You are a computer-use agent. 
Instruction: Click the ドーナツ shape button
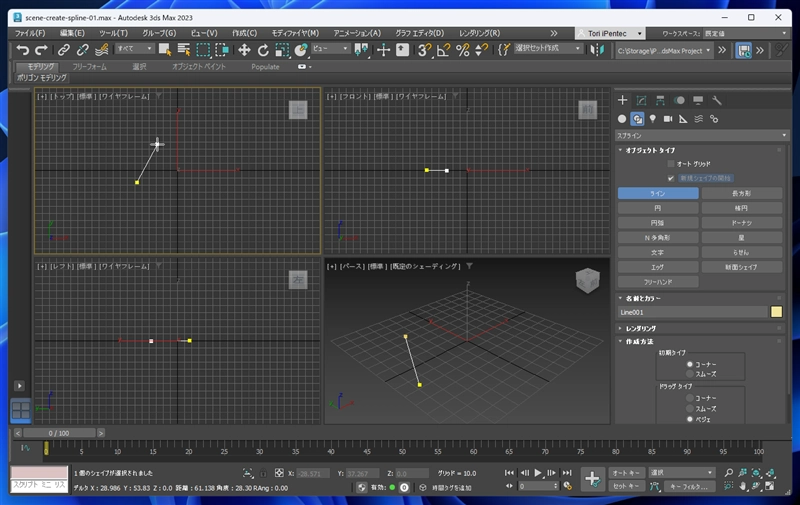pyautogui.click(x=741, y=223)
